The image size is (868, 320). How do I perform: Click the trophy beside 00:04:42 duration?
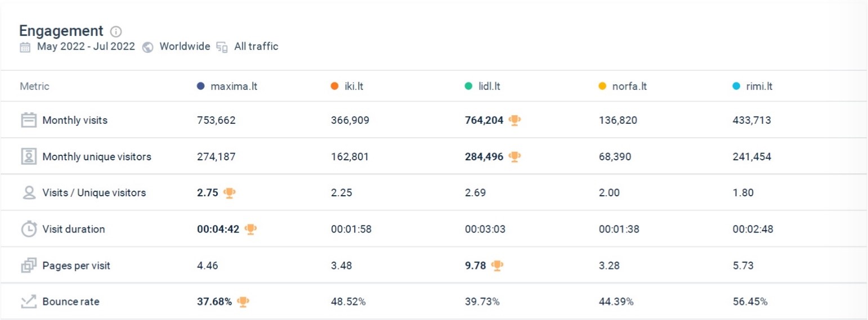tap(250, 229)
